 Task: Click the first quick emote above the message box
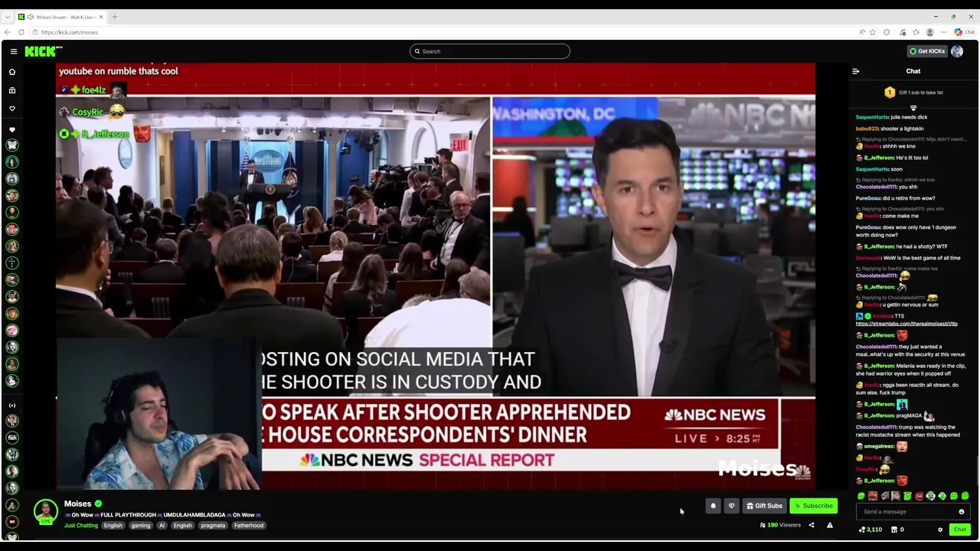(x=861, y=497)
